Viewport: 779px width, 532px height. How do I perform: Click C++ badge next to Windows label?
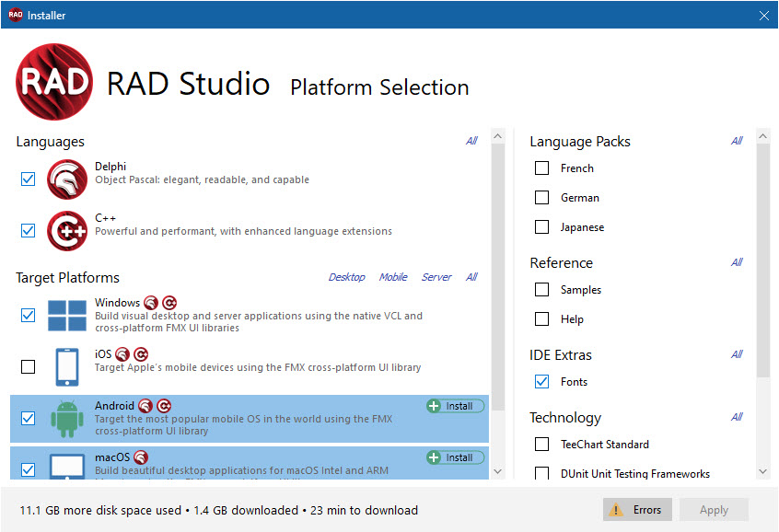(169, 303)
